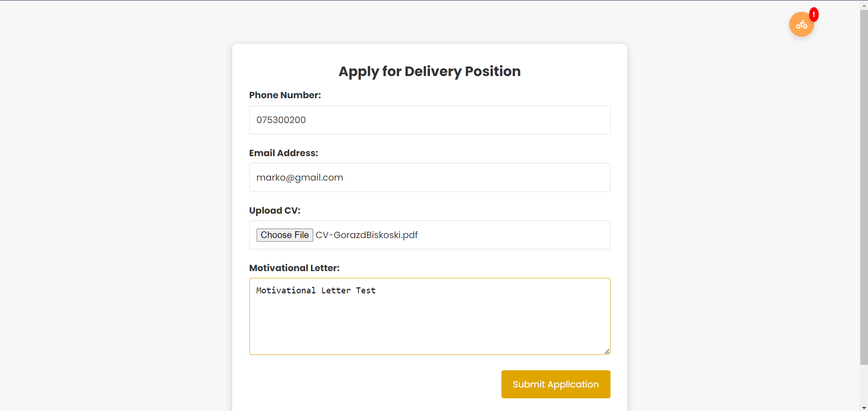
Task: Click the vertical scrollbar thumb
Action: coord(864,181)
